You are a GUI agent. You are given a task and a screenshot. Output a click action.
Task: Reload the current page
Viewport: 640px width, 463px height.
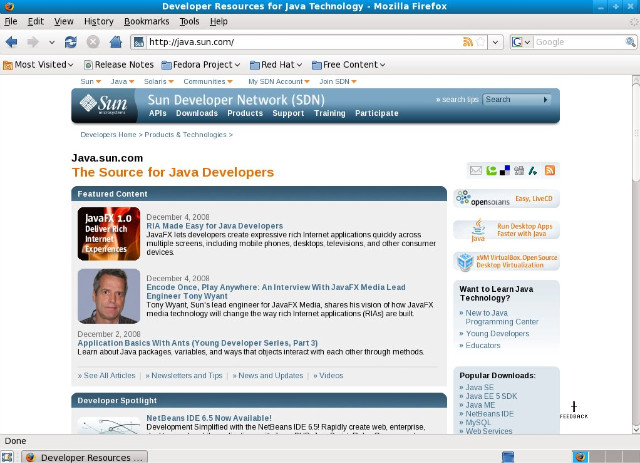coord(71,42)
